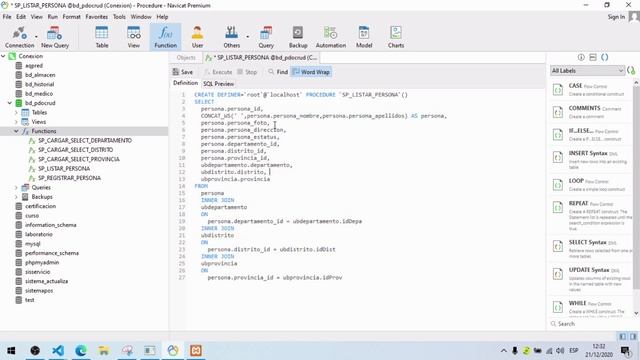Image resolution: width=640 pixels, height=360 pixels.
Task: Insert the LOOP snippet
Action: tap(591, 184)
